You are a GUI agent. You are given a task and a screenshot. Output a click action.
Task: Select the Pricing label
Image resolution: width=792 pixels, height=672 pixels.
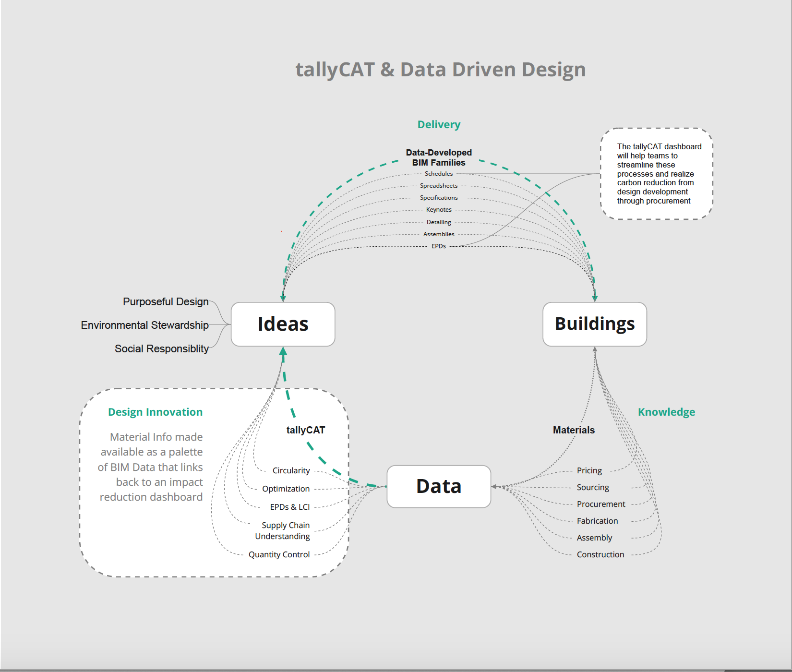[589, 470]
